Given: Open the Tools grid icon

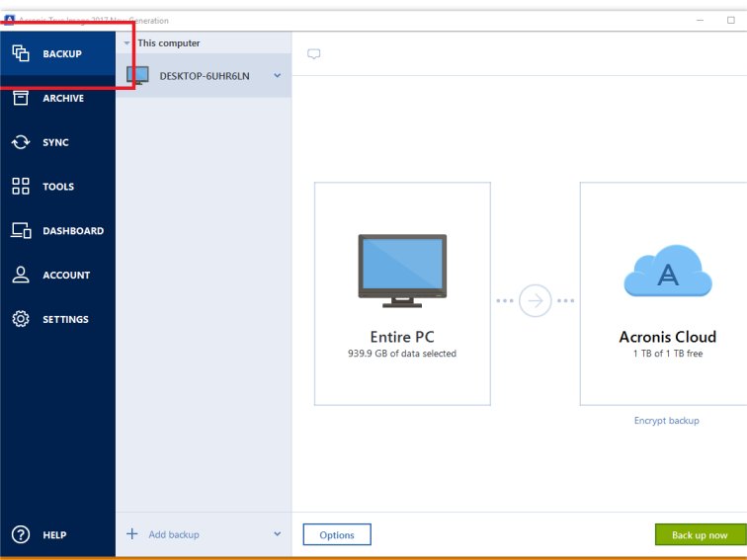Looking at the screenshot, I should click(x=21, y=187).
